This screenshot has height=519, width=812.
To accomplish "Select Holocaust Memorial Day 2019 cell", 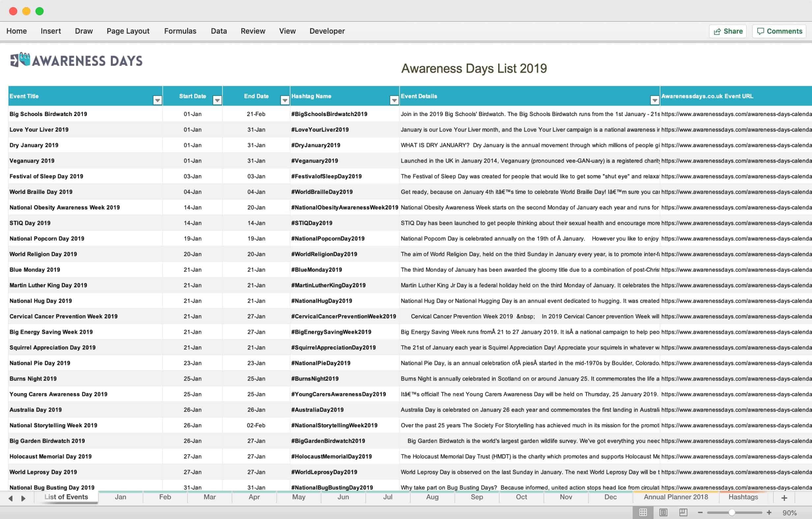I will point(85,456).
